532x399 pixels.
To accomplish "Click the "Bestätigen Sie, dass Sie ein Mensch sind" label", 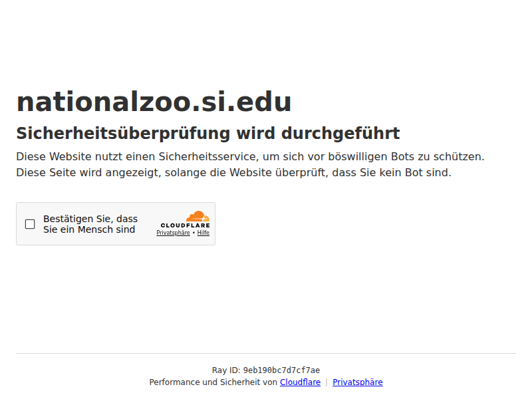I will 90,224.
